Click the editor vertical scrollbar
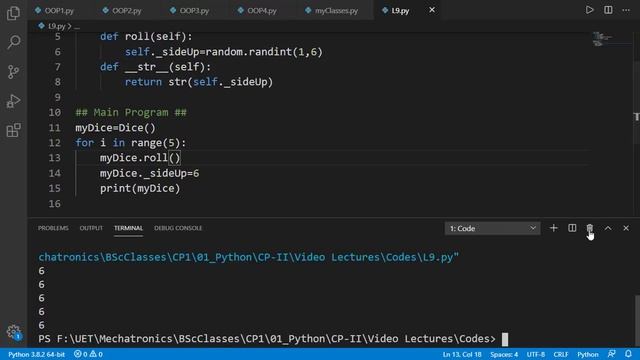This screenshot has height=360, width=640. click(637, 102)
